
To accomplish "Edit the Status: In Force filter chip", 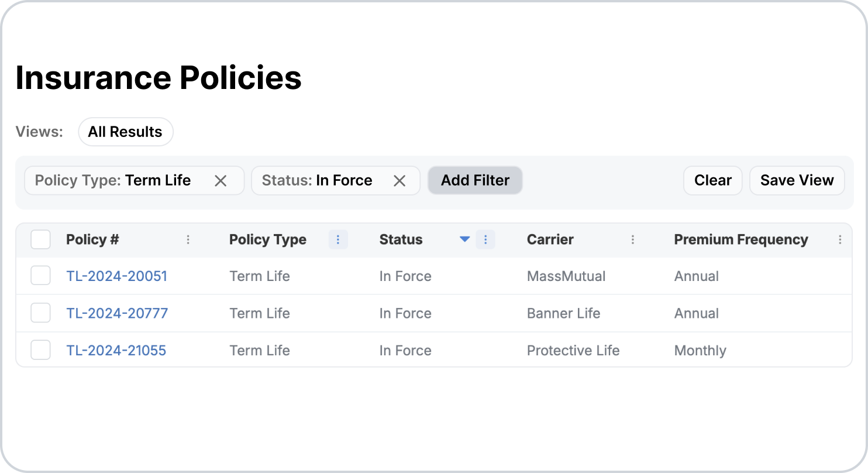I will 317,180.
